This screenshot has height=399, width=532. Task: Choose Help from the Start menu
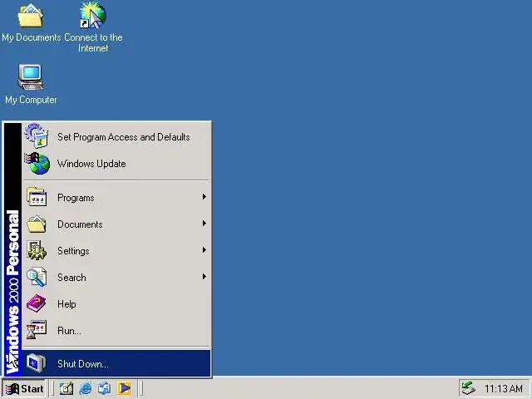(x=116, y=303)
